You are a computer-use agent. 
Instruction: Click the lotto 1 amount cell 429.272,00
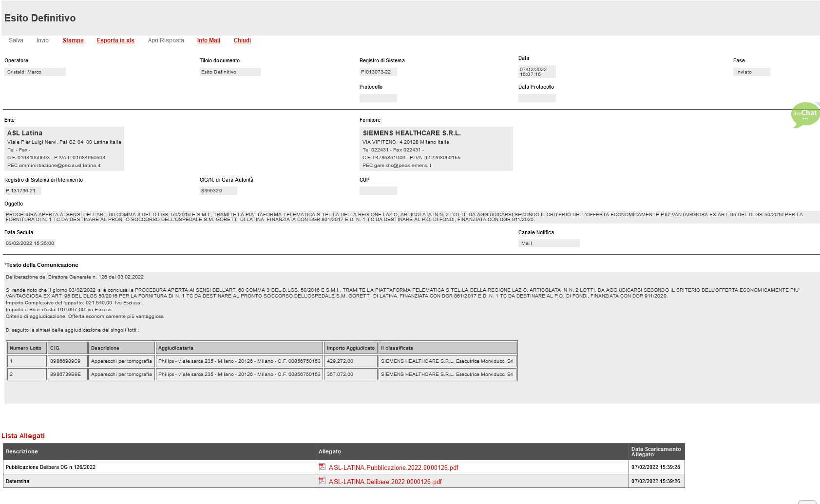click(x=350, y=361)
